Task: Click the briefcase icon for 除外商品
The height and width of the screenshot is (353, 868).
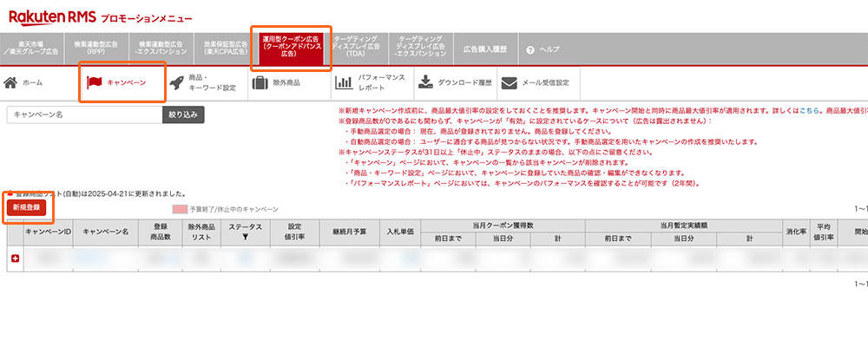Action: tap(259, 83)
